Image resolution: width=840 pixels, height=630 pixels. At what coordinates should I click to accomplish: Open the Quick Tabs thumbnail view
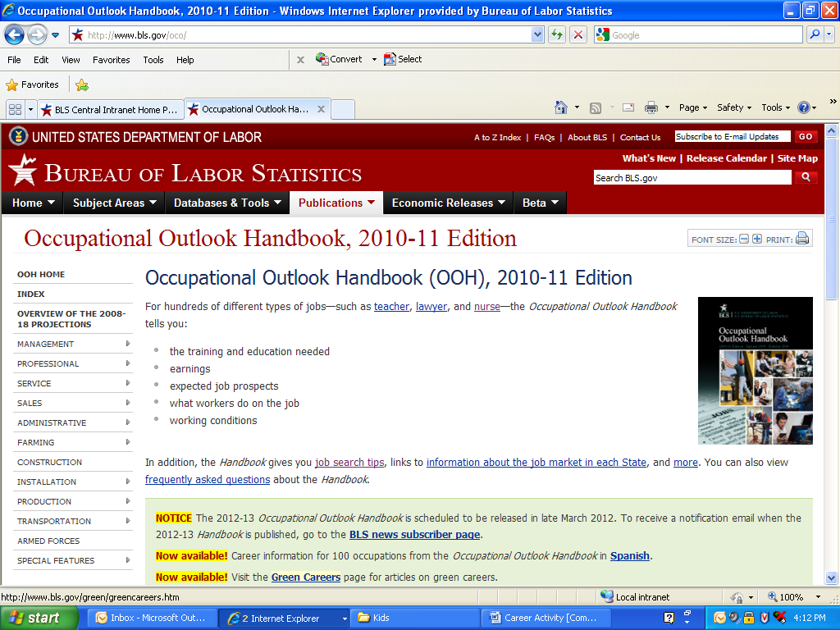pyautogui.click(x=14, y=109)
